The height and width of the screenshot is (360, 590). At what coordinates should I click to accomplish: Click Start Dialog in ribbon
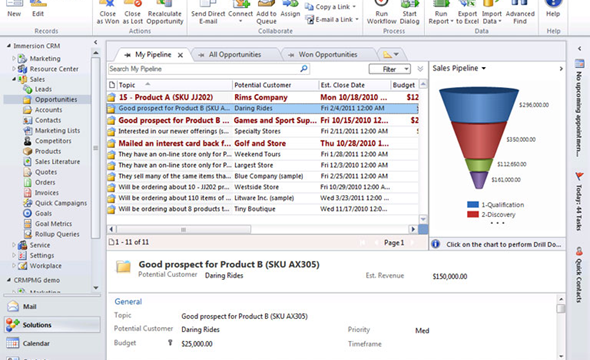pos(409,13)
